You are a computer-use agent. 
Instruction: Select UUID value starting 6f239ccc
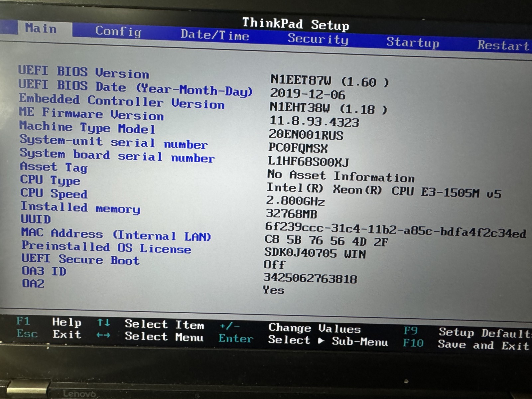[x=395, y=230]
